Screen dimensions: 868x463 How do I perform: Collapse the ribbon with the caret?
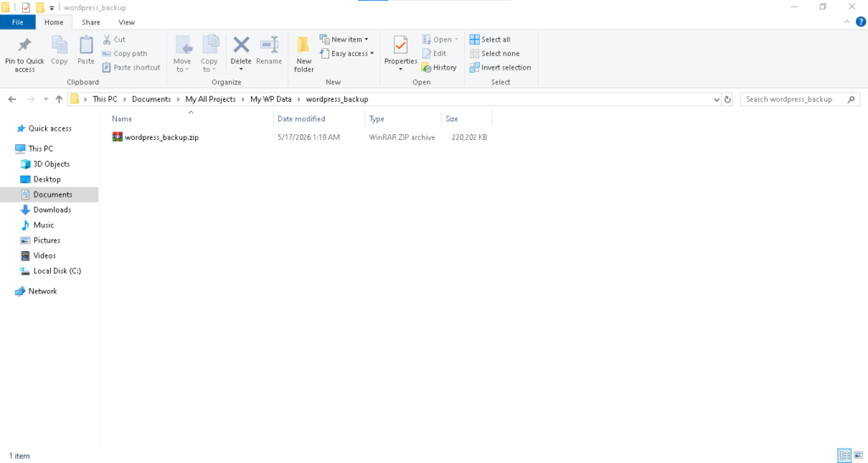click(847, 22)
